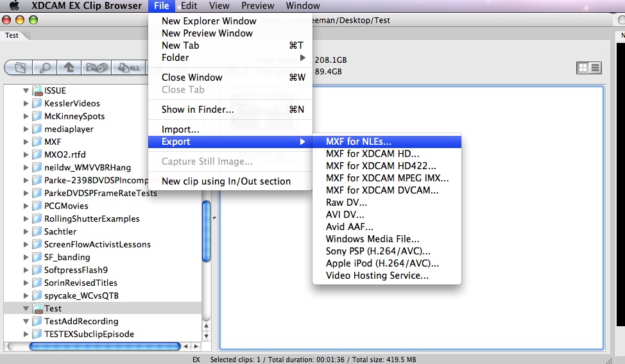This screenshot has height=364, width=625.
Task: Switch to thumbnail grid view
Action: click(583, 68)
